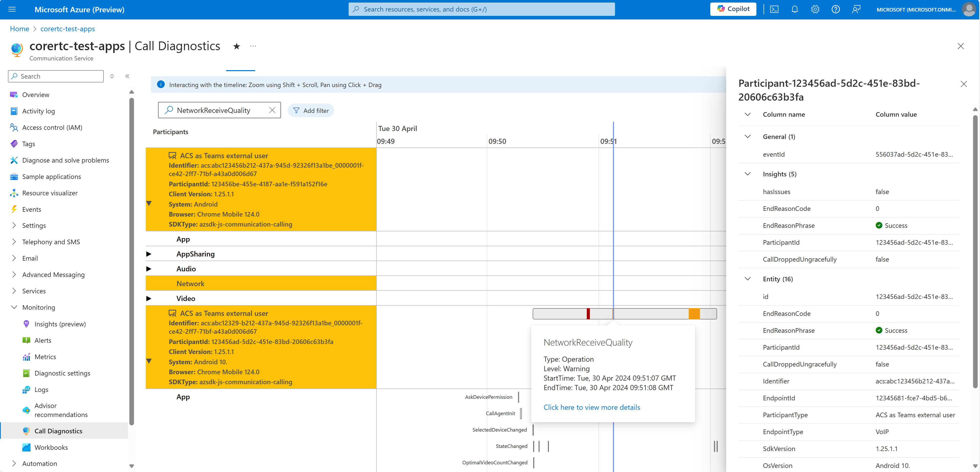
Task: Click the Workbooks icon in sidebar
Action: tap(26, 447)
